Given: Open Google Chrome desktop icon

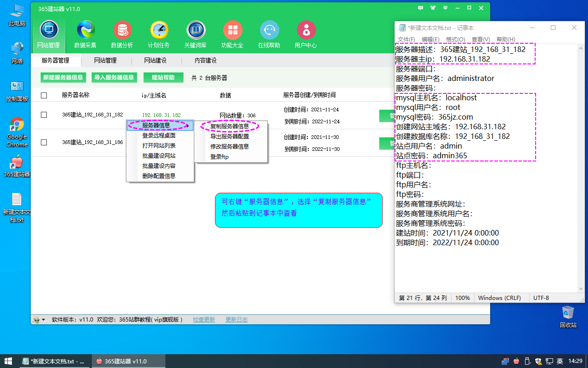Looking at the screenshot, I should pyautogui.click(x=17, y=132).
